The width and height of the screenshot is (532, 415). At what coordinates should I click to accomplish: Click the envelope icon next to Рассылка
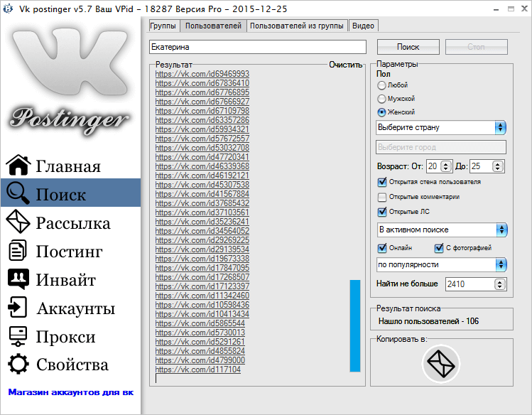(18, 222)
